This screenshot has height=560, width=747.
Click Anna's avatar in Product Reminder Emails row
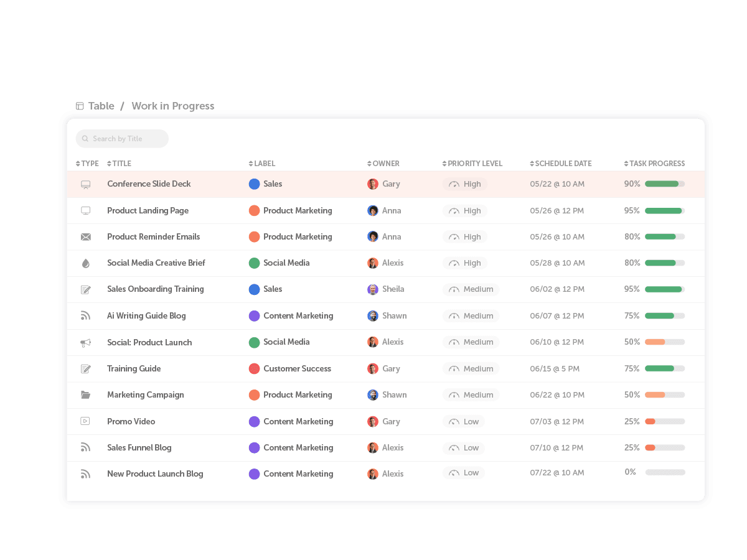click(x=373, y=237)
